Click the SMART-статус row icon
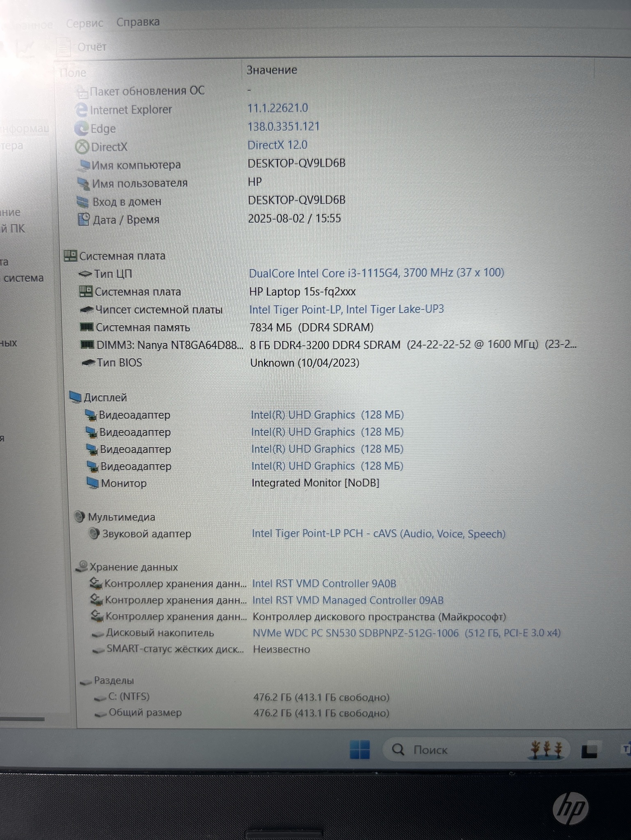631x840 pixels. pyautogui.click(x=98, y=650)
